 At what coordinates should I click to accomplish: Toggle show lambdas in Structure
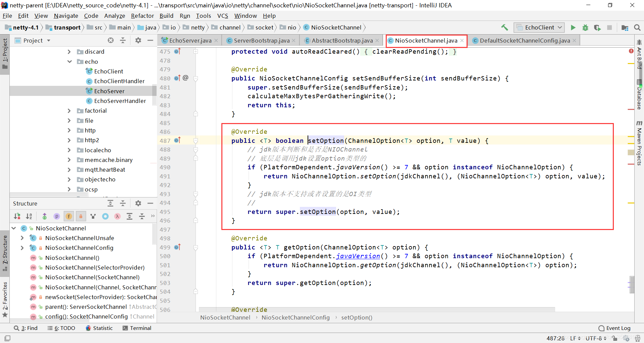[x=117, y=216]
